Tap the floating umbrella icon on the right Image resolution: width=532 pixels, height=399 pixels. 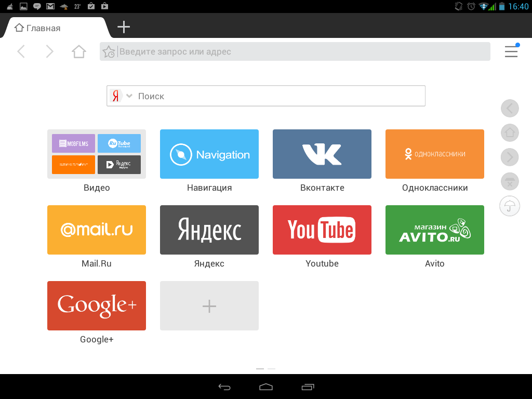pyautogui.click(x=510, y=206)
